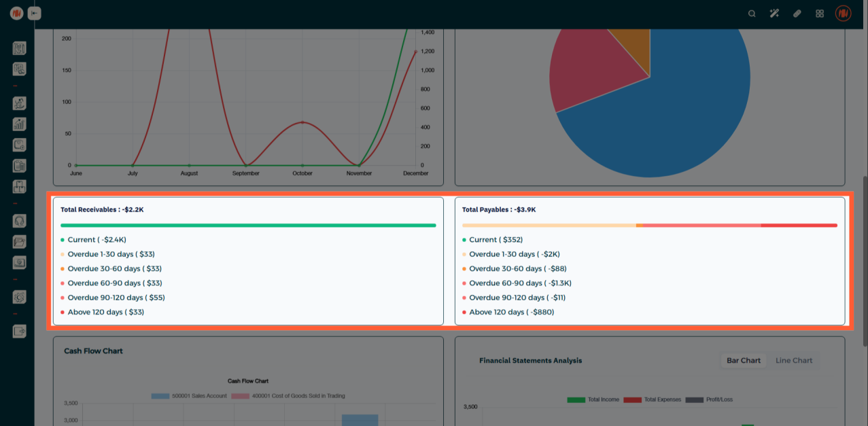The height and width of the screenshot is (426, 868).
Task: Click the 'Financial Statements Analysis' heading
Action: tap(530, 361)
